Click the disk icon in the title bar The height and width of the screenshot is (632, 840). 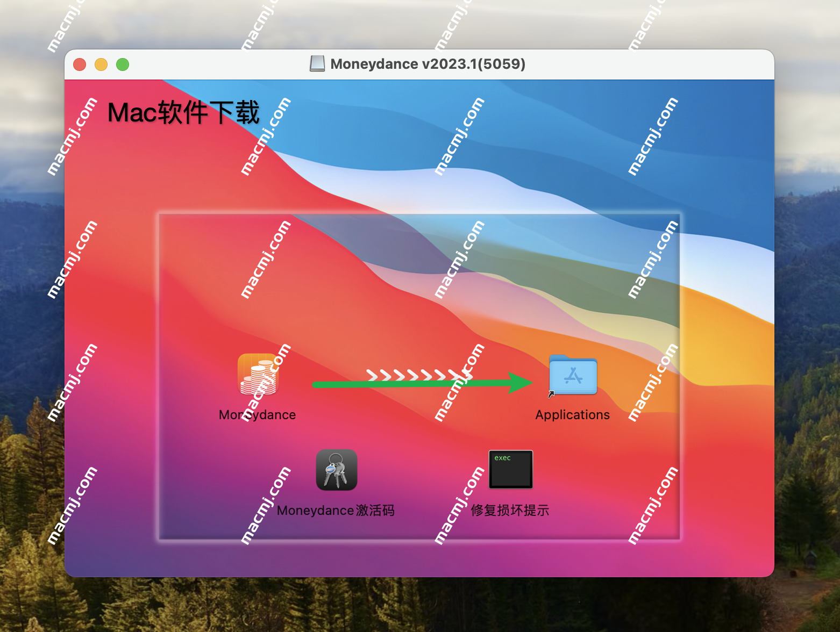317,64
